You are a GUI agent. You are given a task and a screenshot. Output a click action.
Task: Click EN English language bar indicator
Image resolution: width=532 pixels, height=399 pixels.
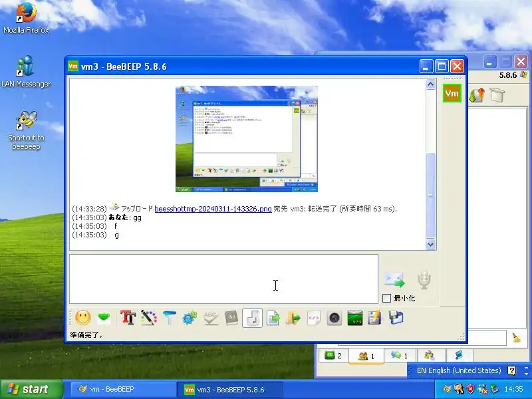pos(459,370)
